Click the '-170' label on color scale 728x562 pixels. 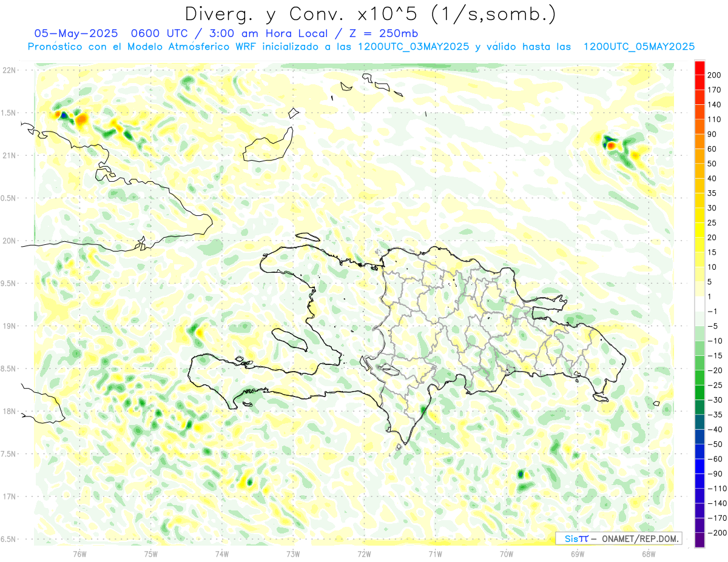pos(716,518)
